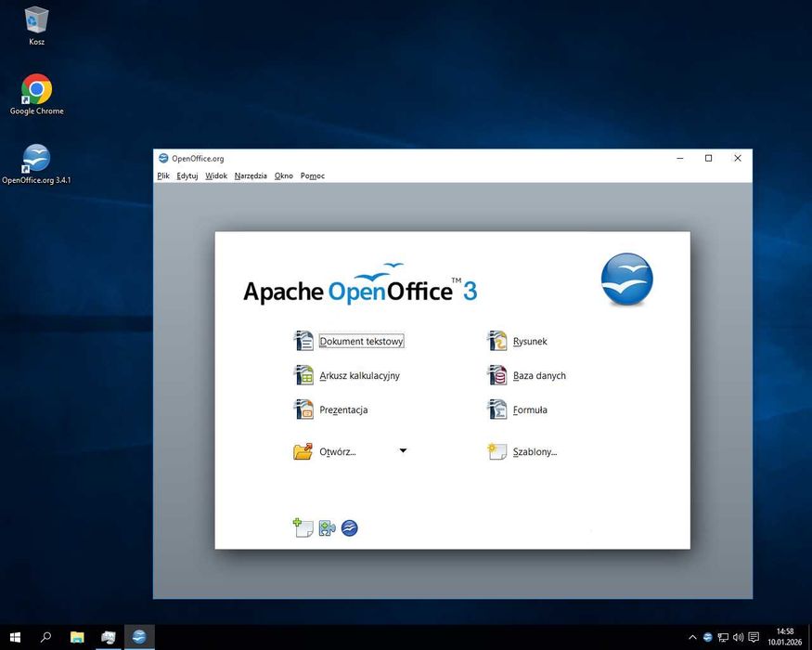The width and height of the screenshot is (812, 650).
Task: Open File Explorer from the taskbar
Action: point(77,637)
